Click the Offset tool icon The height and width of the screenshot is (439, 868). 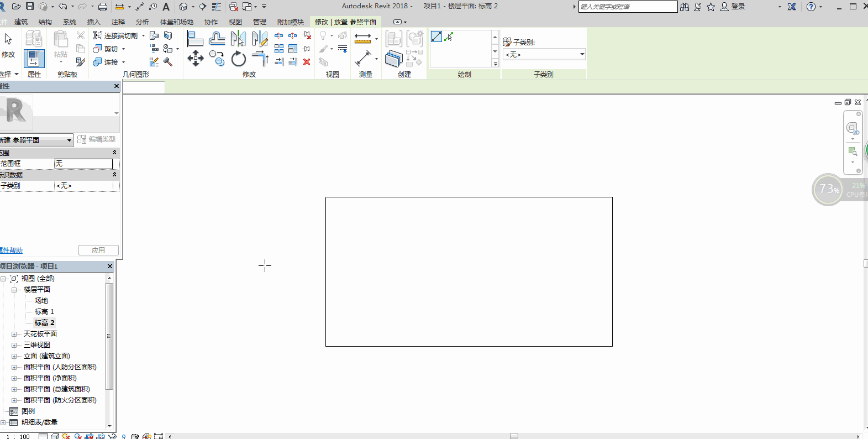point(217,39)
